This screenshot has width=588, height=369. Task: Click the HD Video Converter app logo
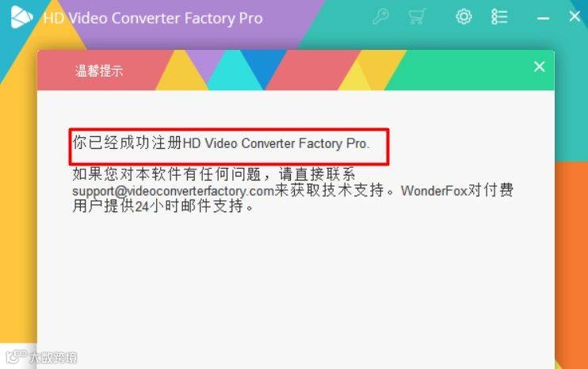[x=21, y=17]
